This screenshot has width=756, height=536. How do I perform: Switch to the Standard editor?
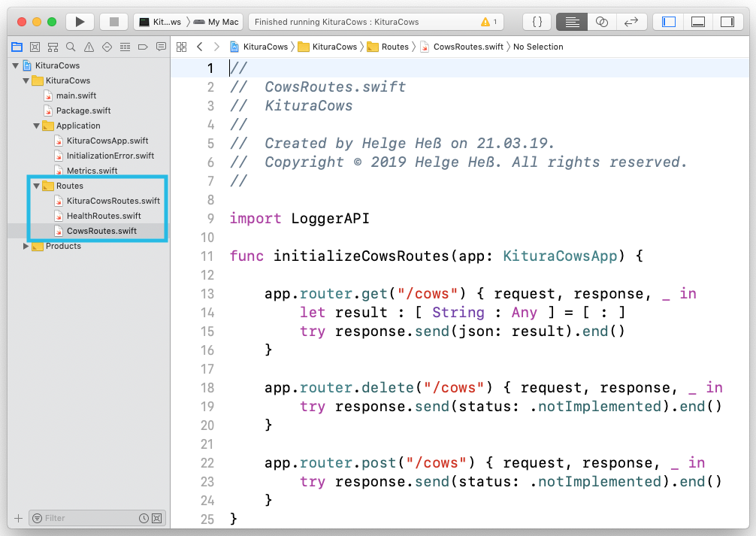pos(572,22)
